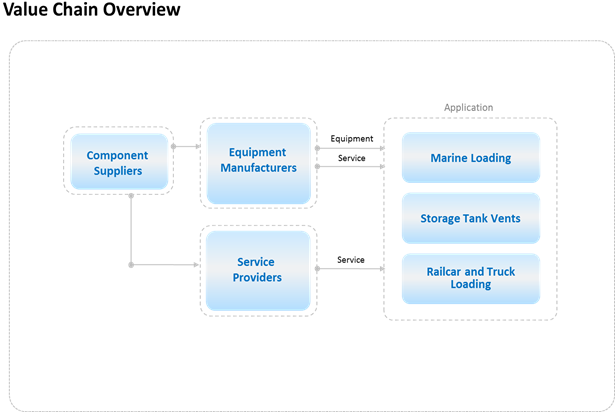Screen dimensions: 616x414
Task: Select the Equipment Manufacturers box
Action: coord(257,161)
